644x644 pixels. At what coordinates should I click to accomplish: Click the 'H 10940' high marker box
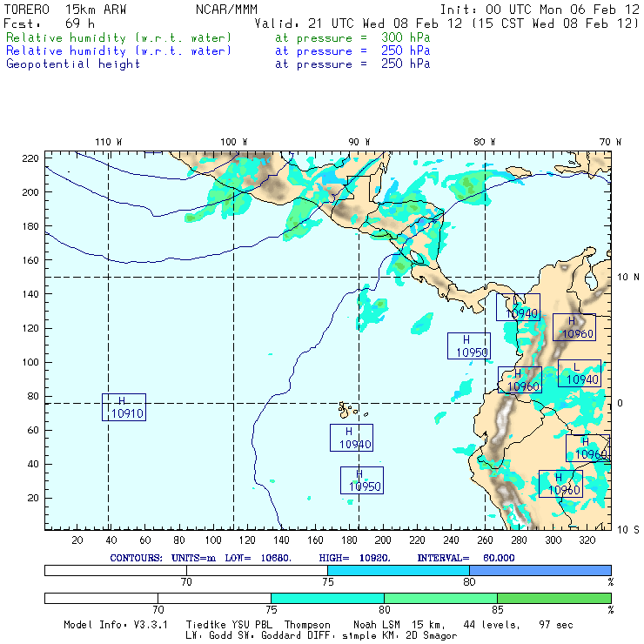(x=352, y=438)
